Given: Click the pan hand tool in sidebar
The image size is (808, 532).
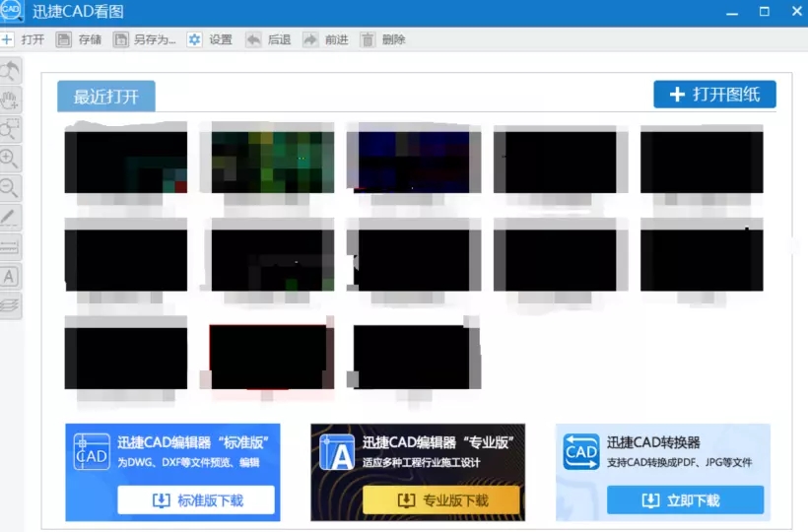Looking at the screenshot, I should coord(10,99).
